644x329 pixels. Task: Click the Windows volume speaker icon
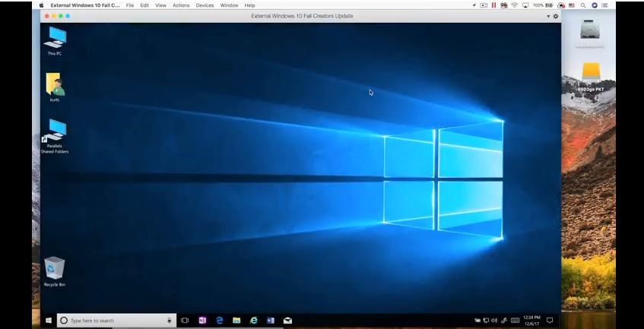point(494,321)
